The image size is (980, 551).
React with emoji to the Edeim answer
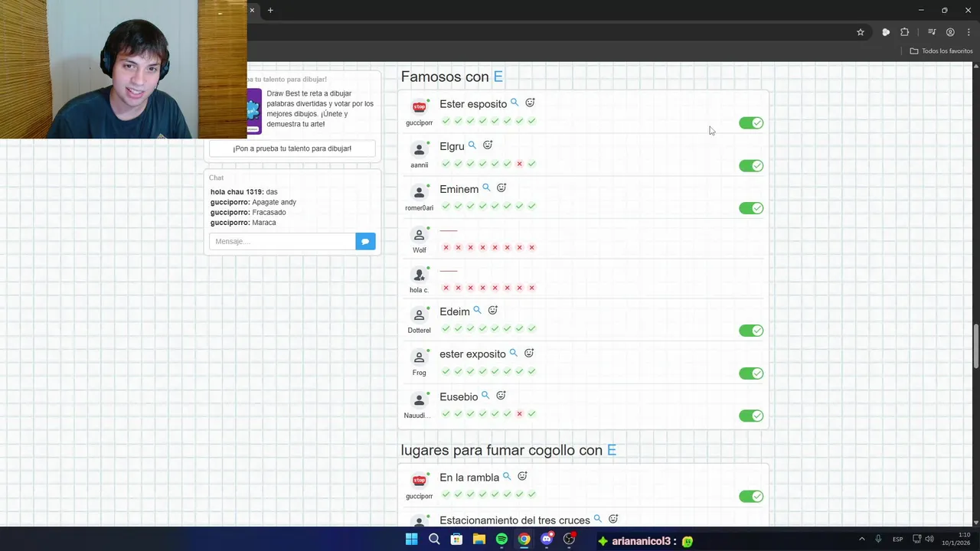[493, 310]
